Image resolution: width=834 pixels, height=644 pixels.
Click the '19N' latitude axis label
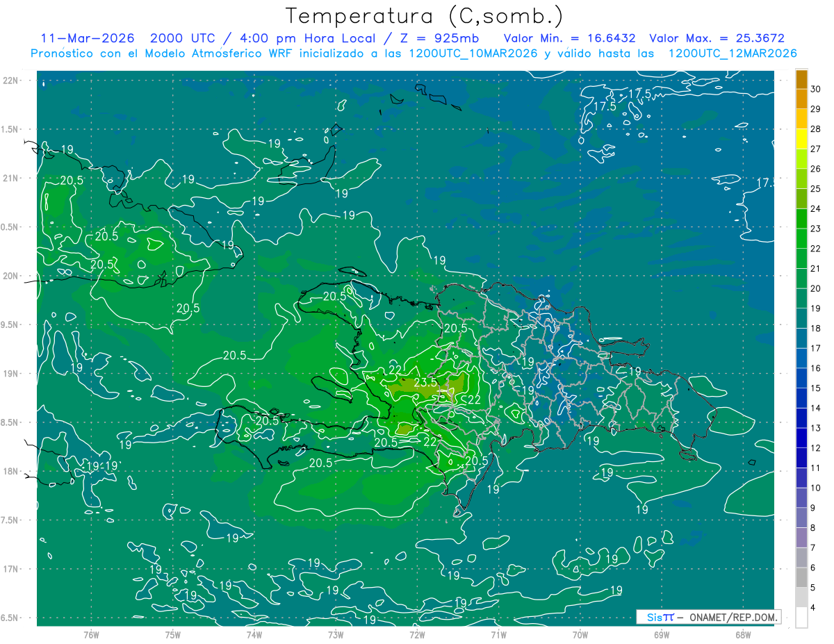tap(10, 374)
